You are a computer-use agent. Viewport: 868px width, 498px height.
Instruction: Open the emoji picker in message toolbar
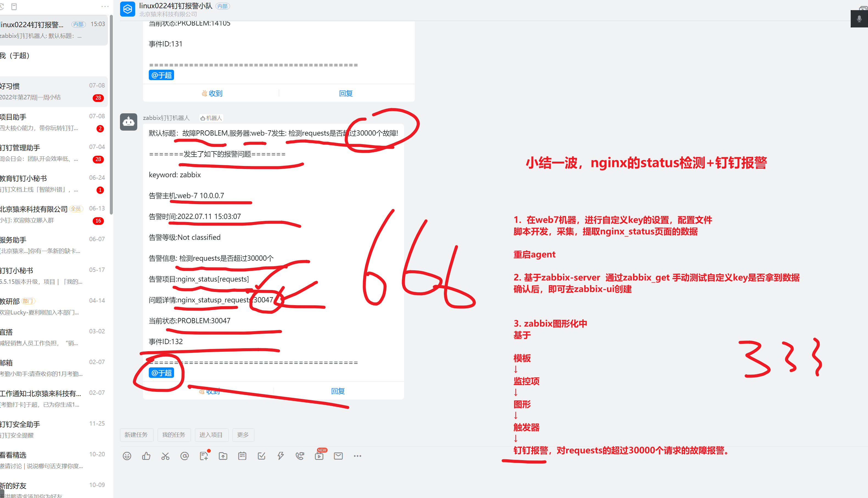127,456
